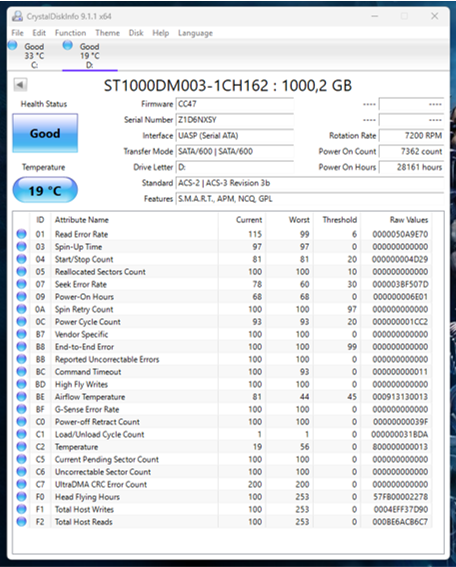Click the Transfer Mode field SATA/600

point(235,152)
